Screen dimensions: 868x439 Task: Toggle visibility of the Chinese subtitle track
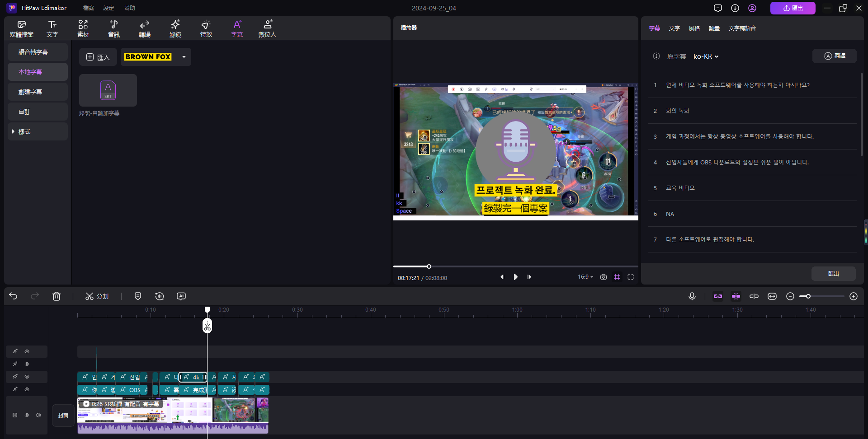27,389
